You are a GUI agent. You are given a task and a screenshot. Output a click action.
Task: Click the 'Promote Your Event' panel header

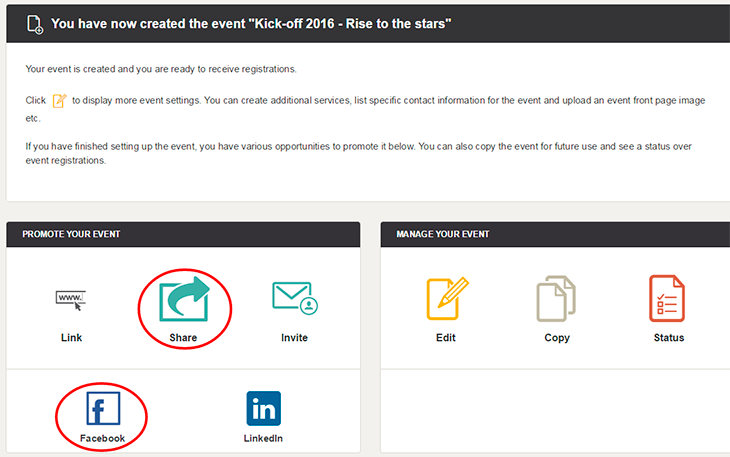183,234
